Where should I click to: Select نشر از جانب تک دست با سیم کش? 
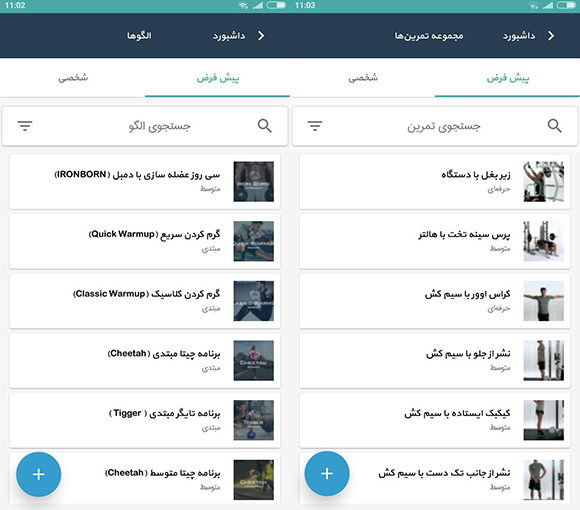coord(444,473)
